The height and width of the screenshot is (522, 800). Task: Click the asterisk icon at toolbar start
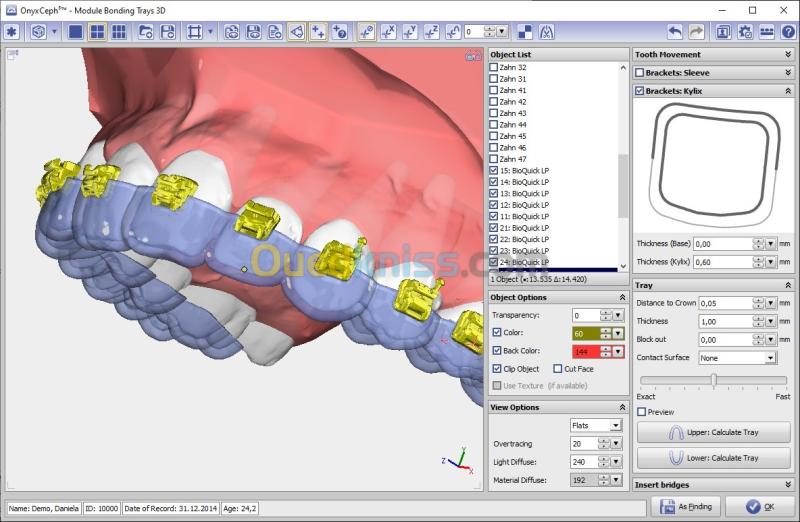[x=12, y=32]
